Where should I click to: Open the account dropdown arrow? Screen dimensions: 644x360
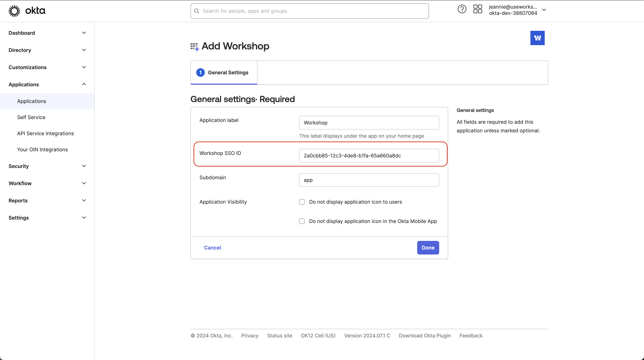544,10
